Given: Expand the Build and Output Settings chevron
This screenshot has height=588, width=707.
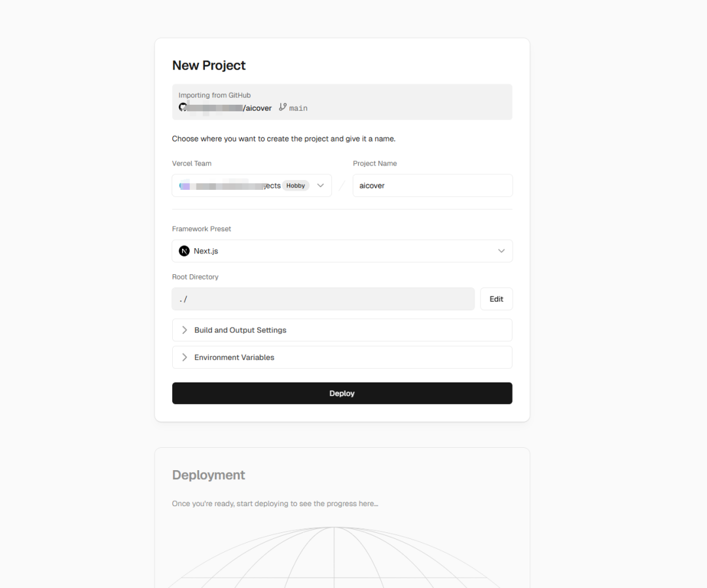Looking at the screenshot, I should coord(184,330).
